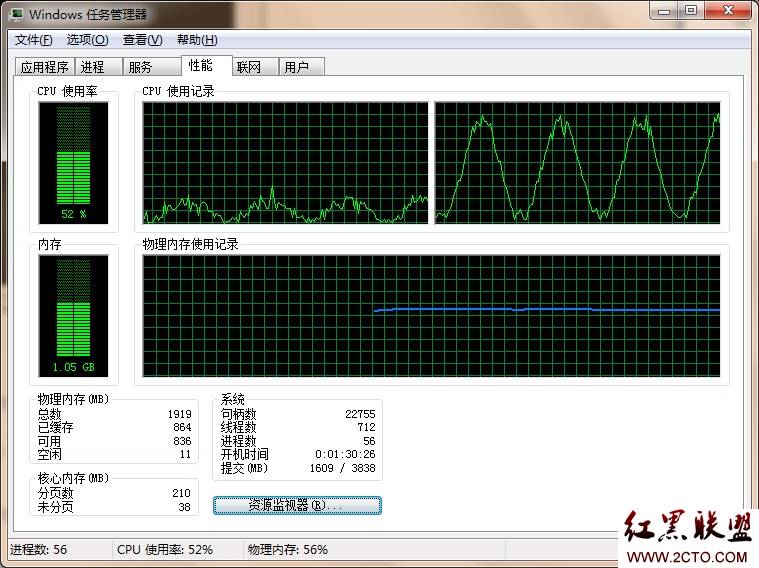Click 提交(MB) value 1609 / 3838

point(343,468)
